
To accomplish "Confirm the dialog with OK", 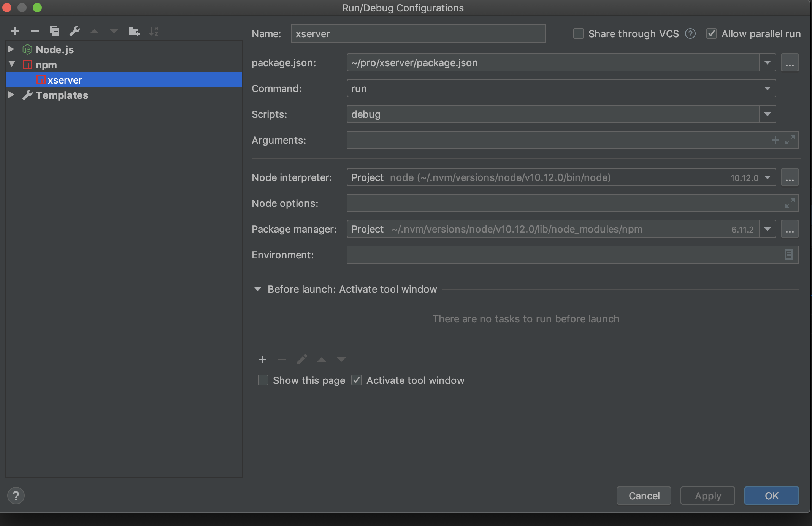I will 772,496.
